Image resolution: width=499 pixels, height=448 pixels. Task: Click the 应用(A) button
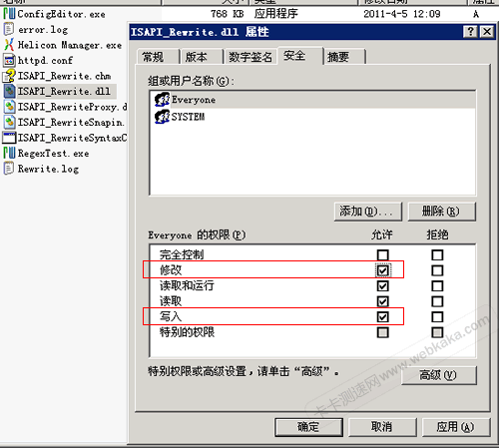click(456, 427)
